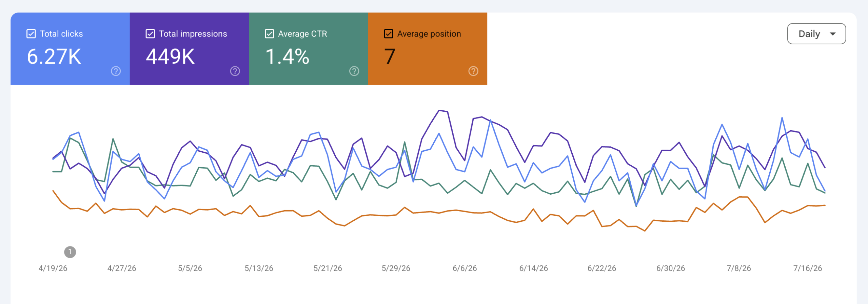Toggle the Average position checkbox

(389, 34)
